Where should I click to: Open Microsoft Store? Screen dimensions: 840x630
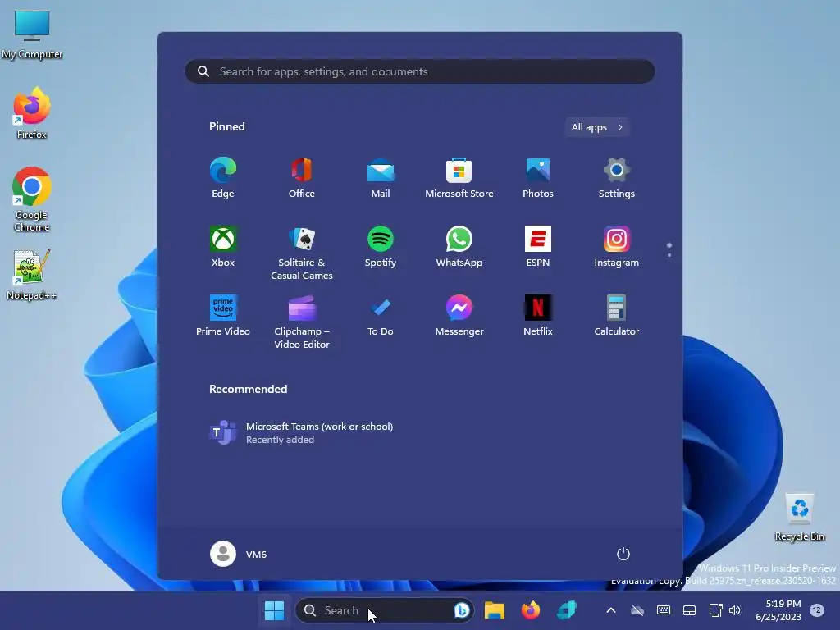[x=459, y=178]
